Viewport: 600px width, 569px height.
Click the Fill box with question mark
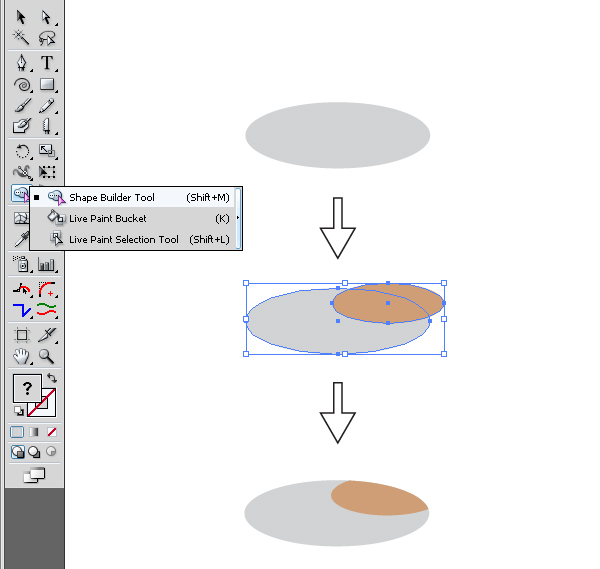[27, 388]
